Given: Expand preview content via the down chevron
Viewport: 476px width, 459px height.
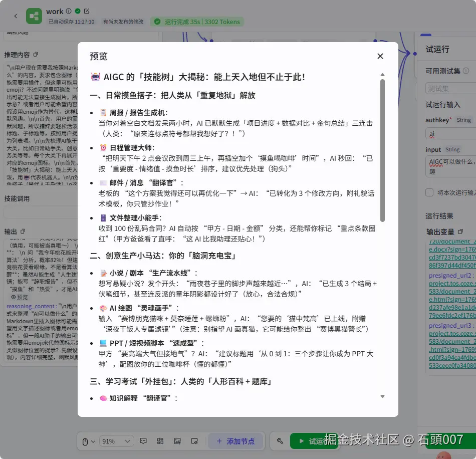Looking at the screenshot, I should (382, 396).
